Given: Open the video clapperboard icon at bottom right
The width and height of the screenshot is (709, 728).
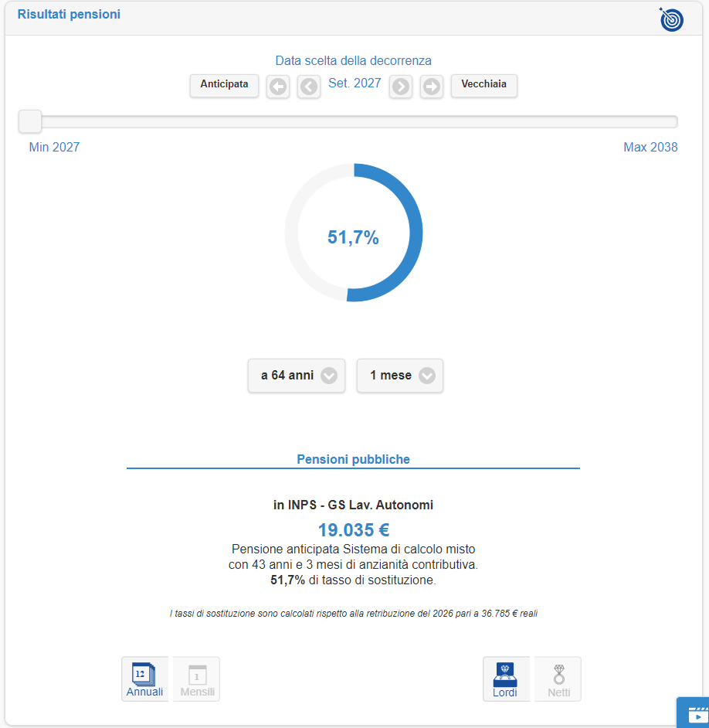Looking at the screenshot, I should pyautogui.click(x=694, y=713).
